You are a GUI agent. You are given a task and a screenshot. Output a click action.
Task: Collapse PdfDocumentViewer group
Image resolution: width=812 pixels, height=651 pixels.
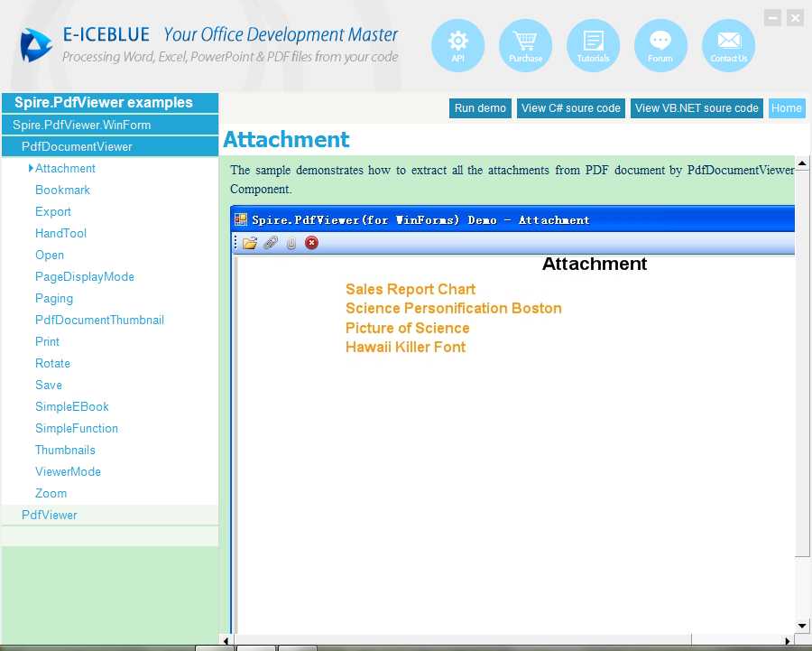point(110,146)
